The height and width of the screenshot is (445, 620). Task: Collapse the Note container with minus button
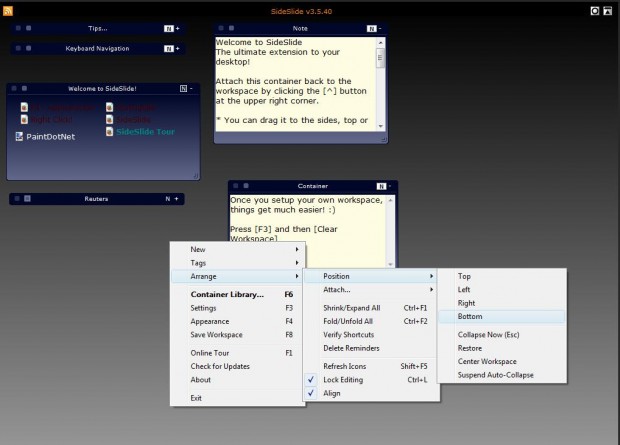380,28
